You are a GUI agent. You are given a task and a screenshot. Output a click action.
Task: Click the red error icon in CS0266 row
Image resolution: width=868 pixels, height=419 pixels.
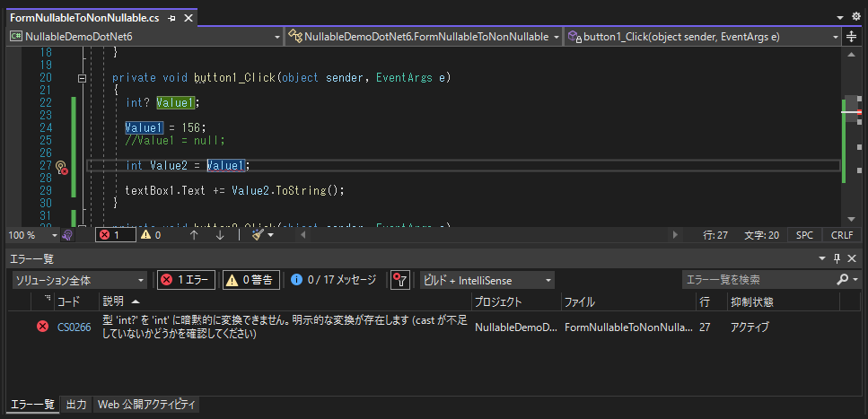pyautogui.click(x=42, y=327)
